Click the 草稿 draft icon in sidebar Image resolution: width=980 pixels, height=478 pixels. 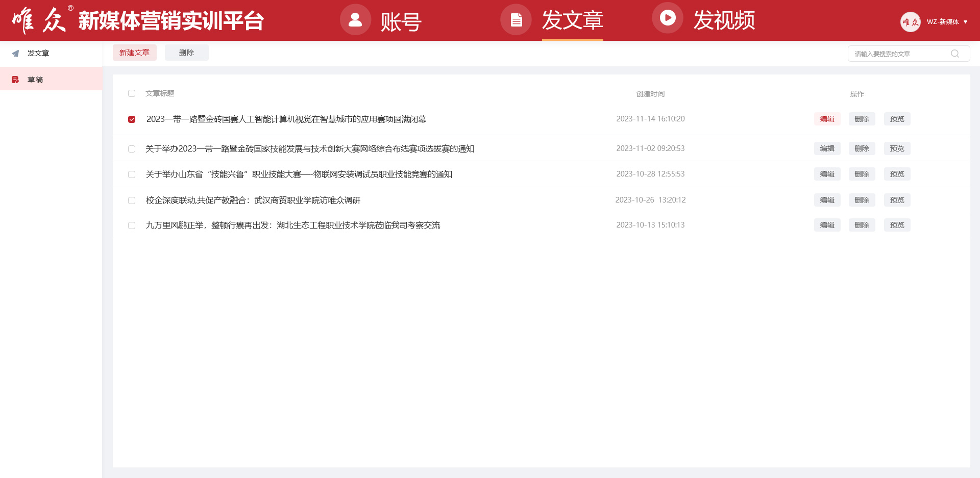click(x=15, y=80)
